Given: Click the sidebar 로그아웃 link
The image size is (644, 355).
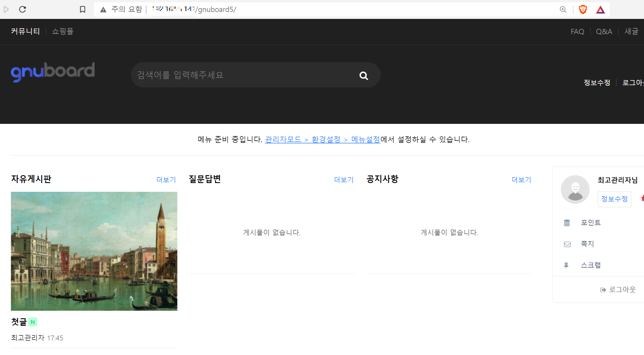Looking at the screenshot, I should [622, 290].
